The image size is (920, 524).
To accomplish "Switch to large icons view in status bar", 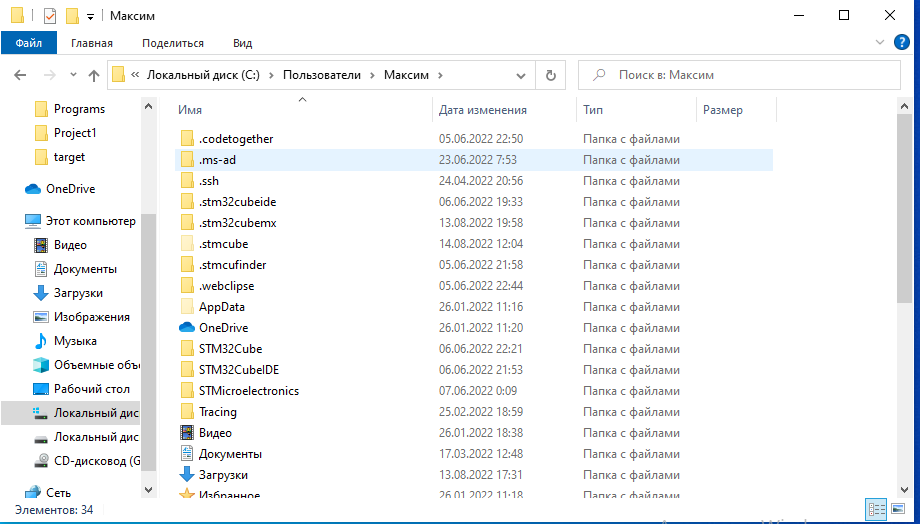I will pos(899,509).
